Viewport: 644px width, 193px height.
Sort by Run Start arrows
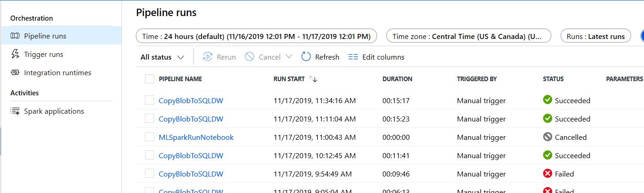(313, 79)
